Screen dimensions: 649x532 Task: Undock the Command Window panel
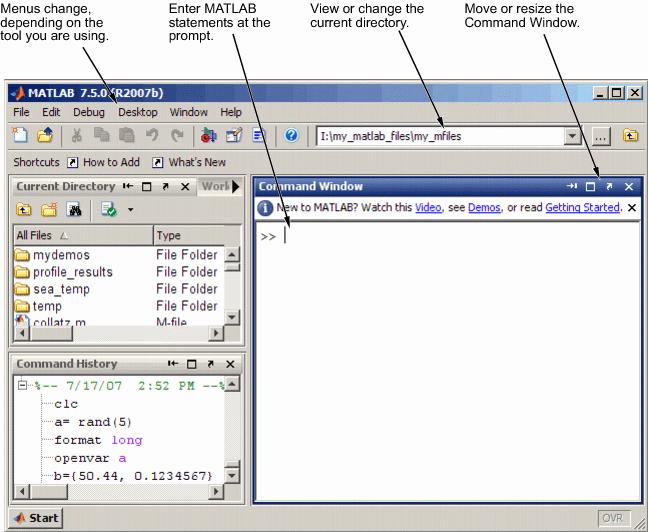pyautogui.click(x=609, y=187)
